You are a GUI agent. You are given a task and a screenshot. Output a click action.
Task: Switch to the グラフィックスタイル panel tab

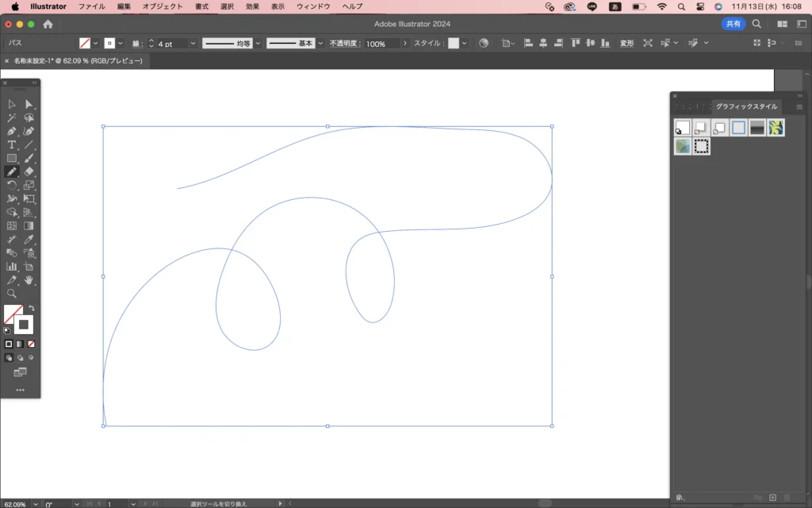746,106
